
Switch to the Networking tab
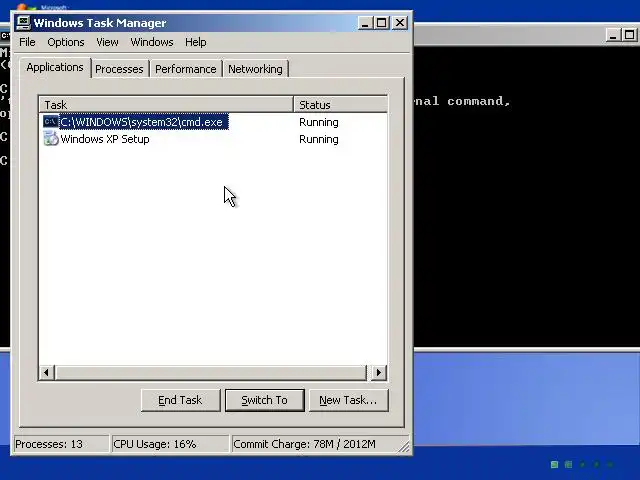tap(256, 69)
